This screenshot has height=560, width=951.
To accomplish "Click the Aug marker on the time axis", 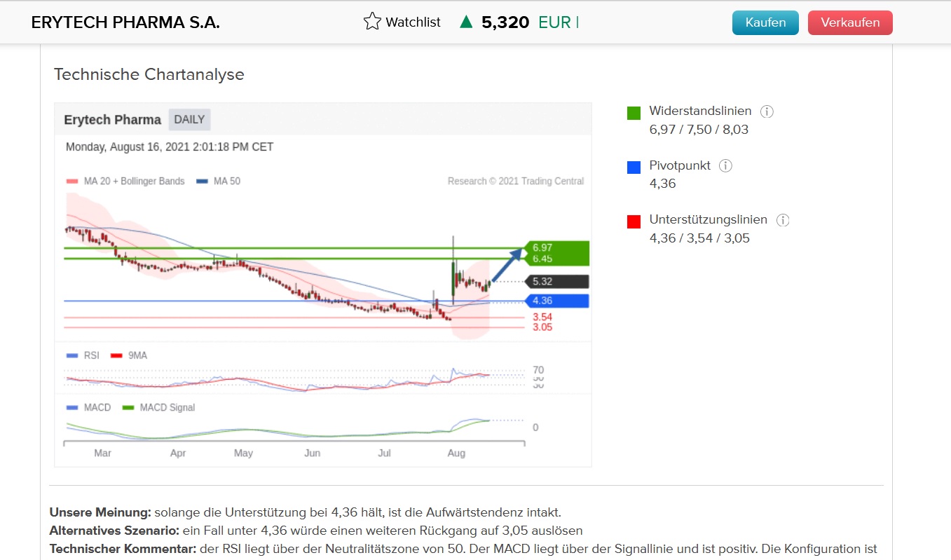I will (456, 453).
